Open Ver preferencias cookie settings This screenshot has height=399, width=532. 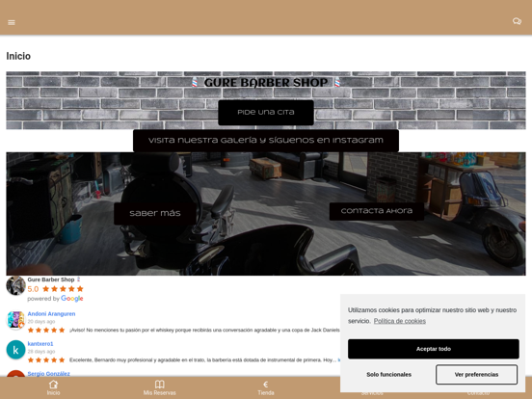(476, 375)
